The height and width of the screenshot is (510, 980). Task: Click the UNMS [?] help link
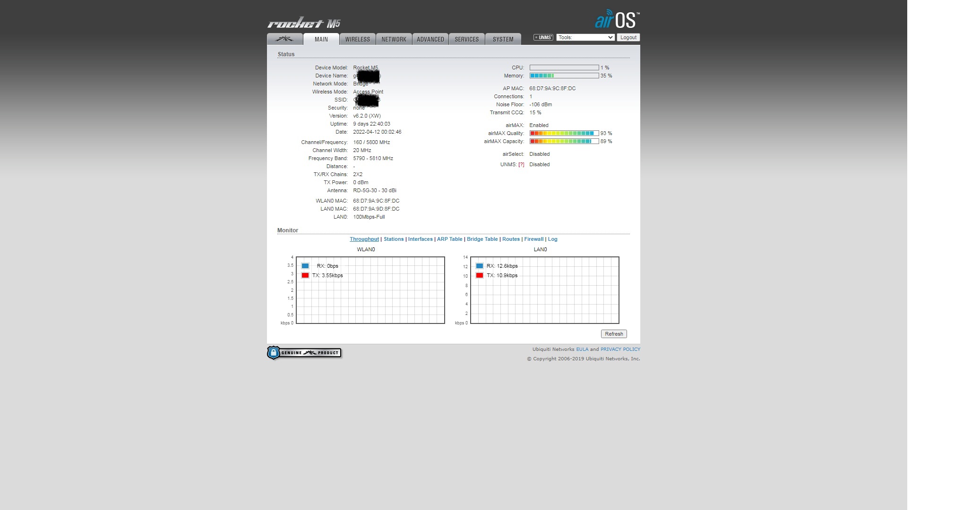click(521, 164)
